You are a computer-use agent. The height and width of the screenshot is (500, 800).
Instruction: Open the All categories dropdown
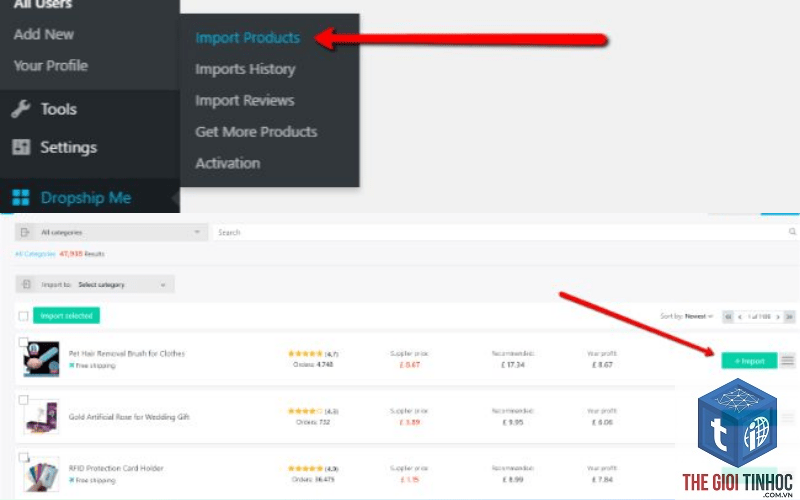(x=111, y=233)
